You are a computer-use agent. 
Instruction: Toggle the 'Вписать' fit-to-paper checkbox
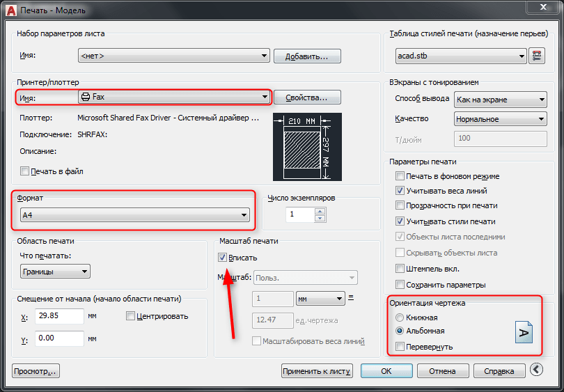pos(223,258)
